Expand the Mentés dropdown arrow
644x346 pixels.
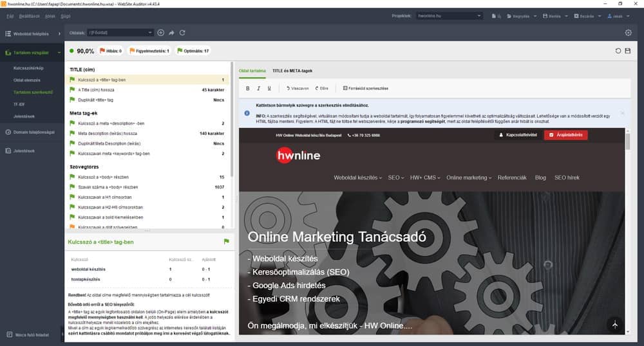pyautogui.click(x=566, y=16)
